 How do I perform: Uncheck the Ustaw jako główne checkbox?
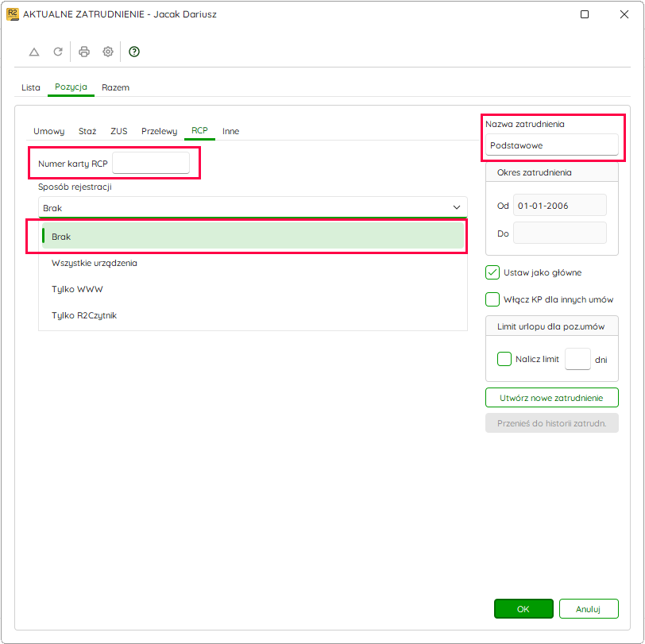(492, 272)
